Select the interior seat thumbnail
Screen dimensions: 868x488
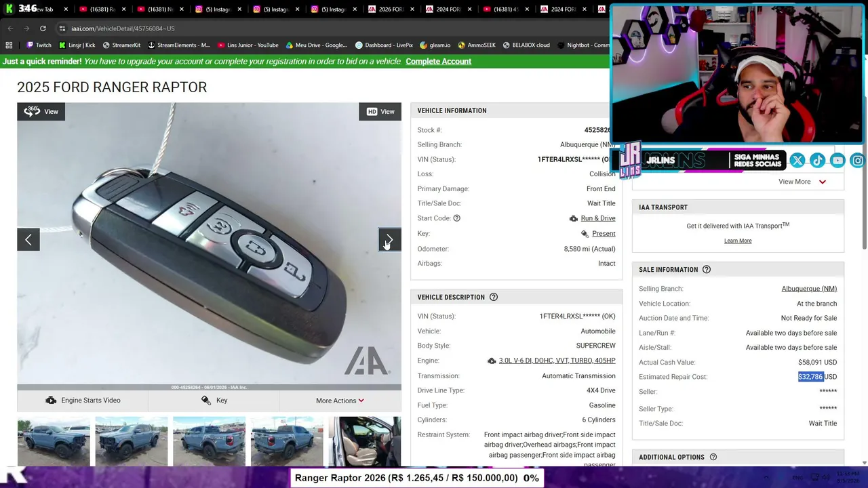click(365, 441)
